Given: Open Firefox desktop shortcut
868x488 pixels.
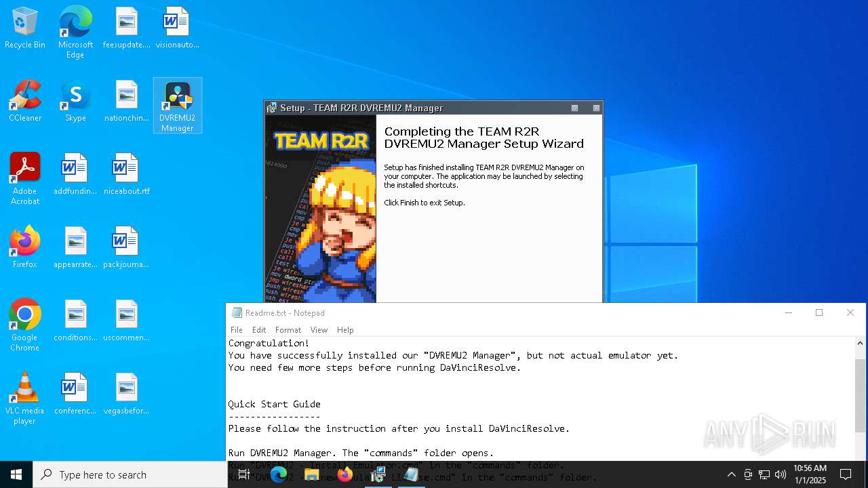Looking at the screenshot, I should [x=25, y=248].
